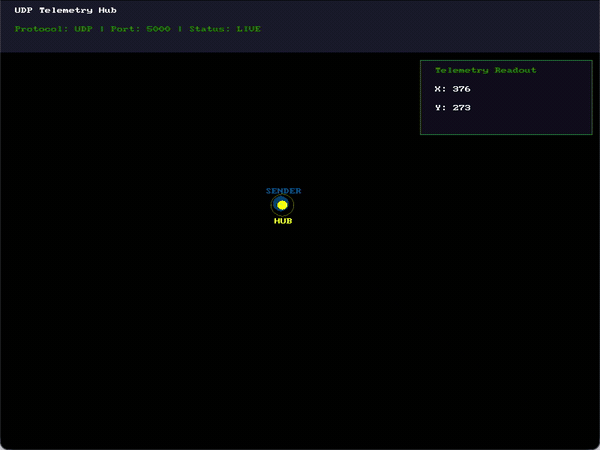Click the yellow HUB dot
The image size is (600, 450).
(x=282, y=205)
